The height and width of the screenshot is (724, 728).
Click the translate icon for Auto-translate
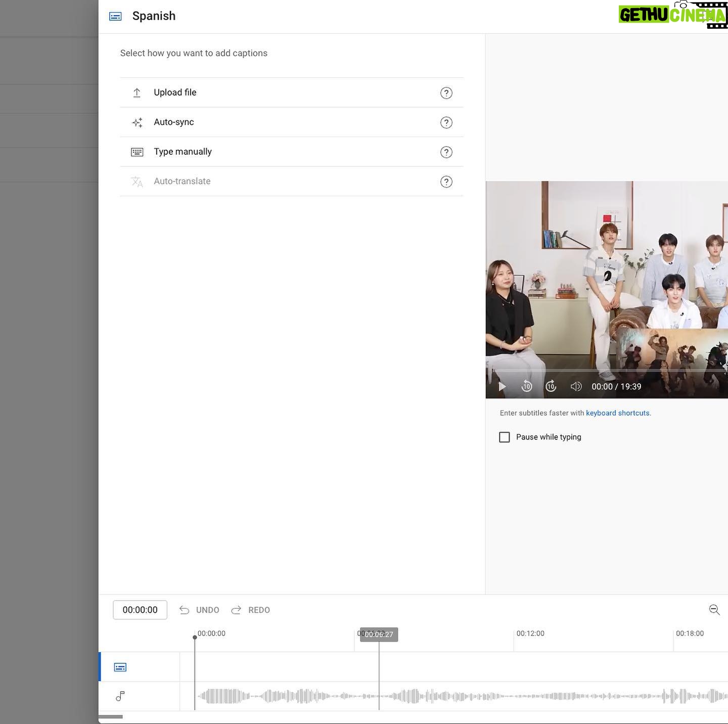[137, 182]
